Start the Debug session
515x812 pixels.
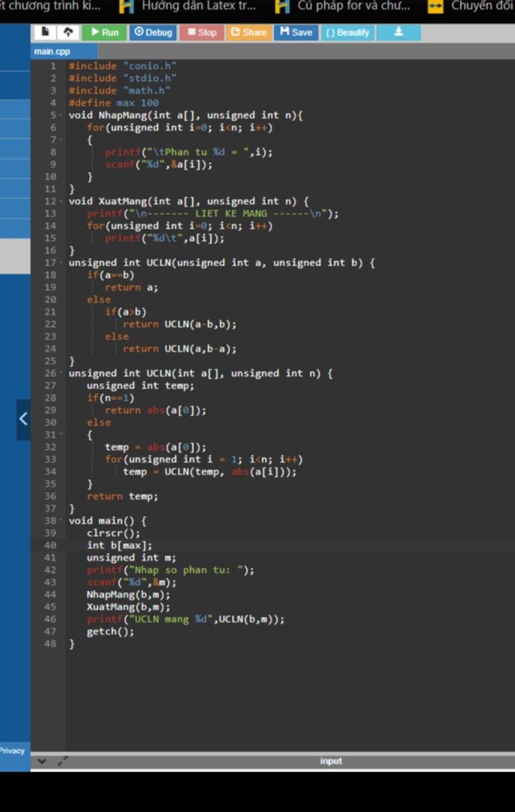(x=153, y=32)
